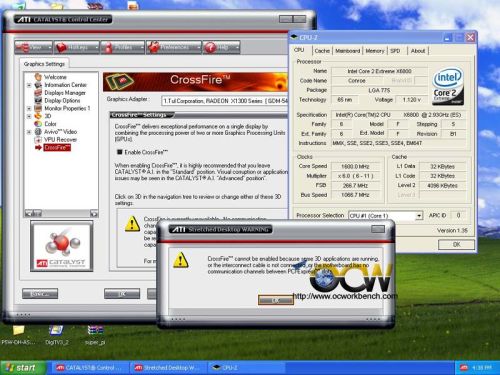Switch to CPU-Z taskbar button
500x375 pixels.
(247, 368)
